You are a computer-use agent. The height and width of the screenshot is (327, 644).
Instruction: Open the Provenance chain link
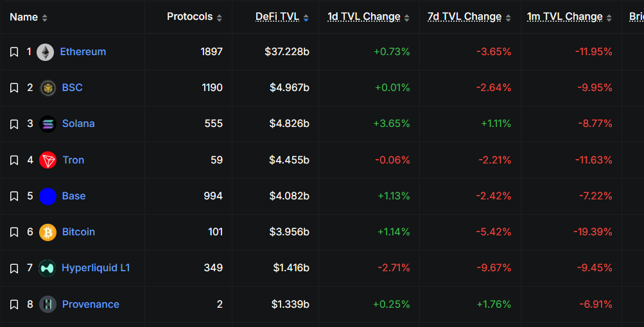[x=91, y=305]
